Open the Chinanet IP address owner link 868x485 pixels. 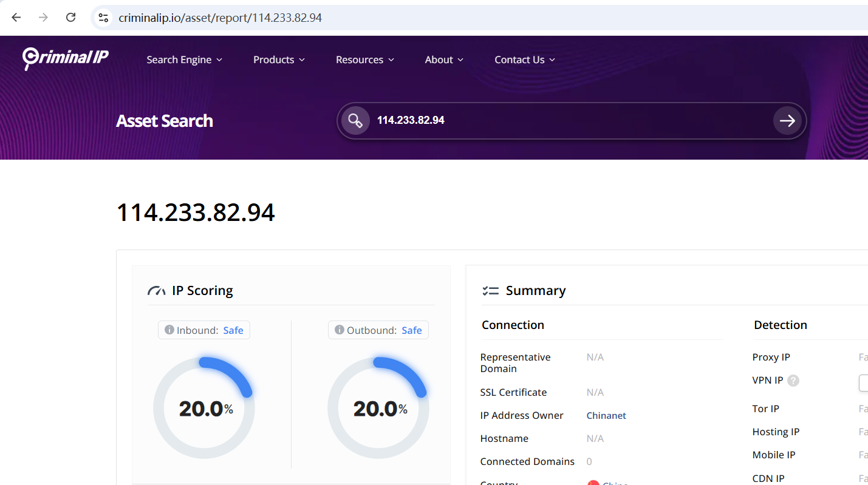coord(606,416)
